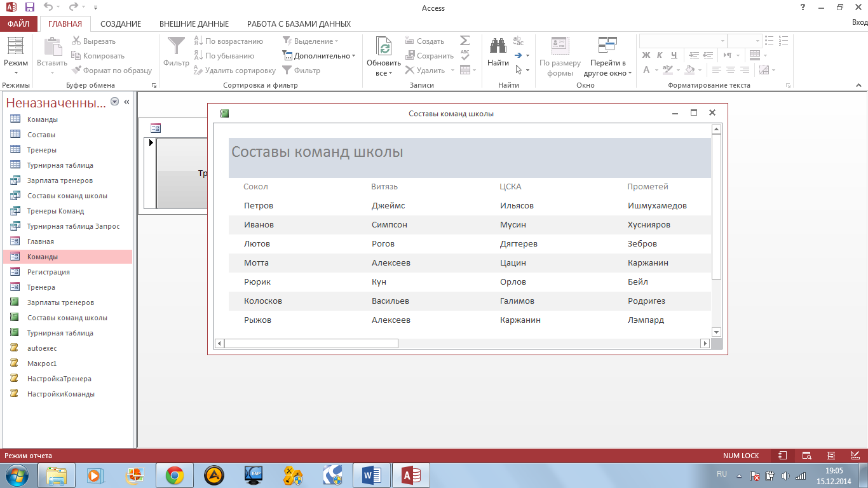Click the report's vertical scroll down arrow
The width and height of the screenshot is (868, 488).
(716, 332)
